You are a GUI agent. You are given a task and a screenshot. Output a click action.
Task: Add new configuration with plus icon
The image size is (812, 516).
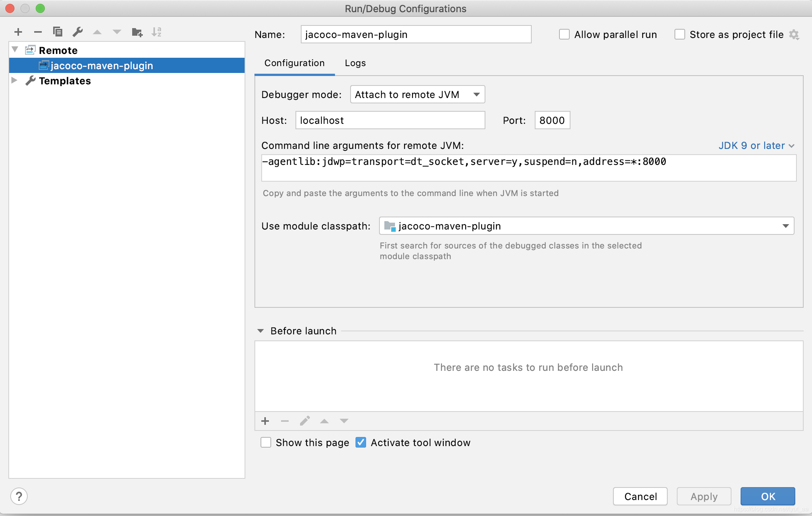coord(18,32)
